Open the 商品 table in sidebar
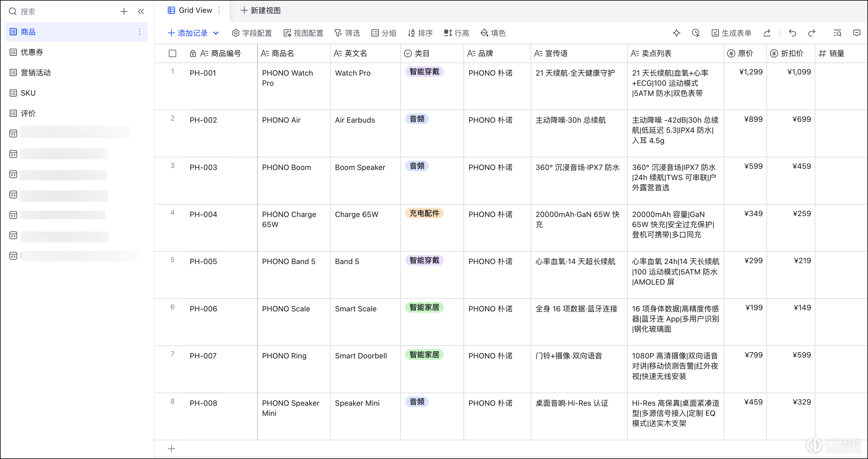 click(x=76, y=32)
